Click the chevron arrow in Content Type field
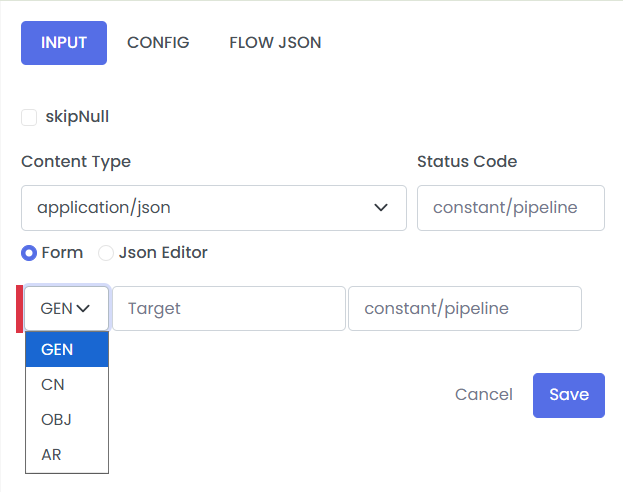623x492 pixels. [381, 208]
